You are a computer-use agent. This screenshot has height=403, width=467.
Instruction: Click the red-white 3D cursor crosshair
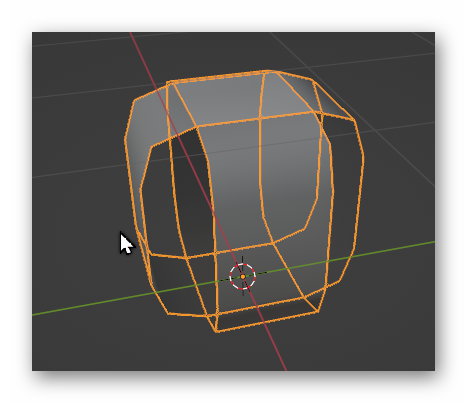tap(243, 276)
